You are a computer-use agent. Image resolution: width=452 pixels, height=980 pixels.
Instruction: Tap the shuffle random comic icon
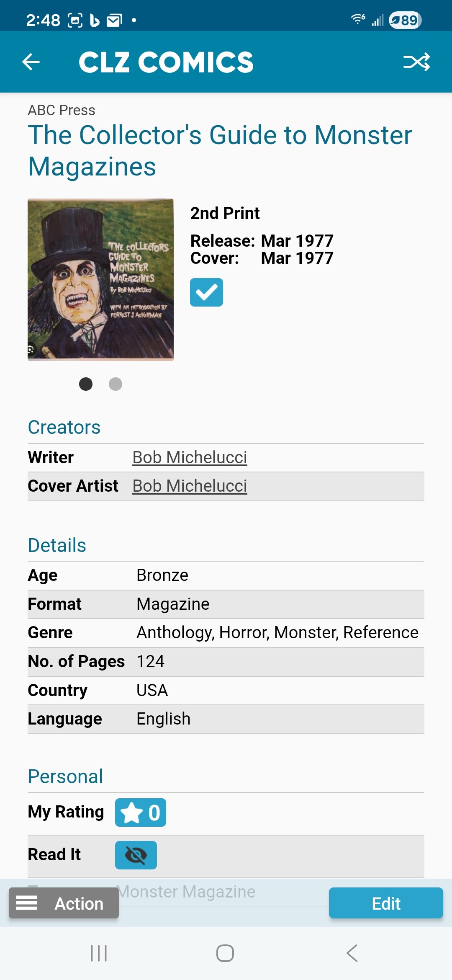coord(416,62)
